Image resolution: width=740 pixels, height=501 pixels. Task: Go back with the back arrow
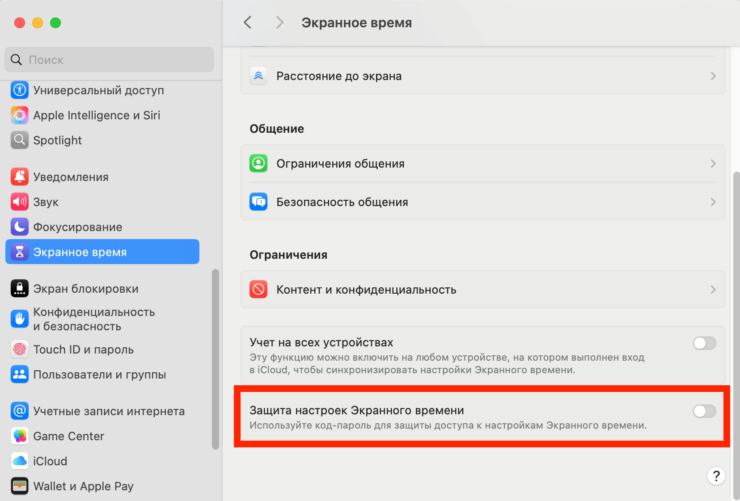pos(248,22)
